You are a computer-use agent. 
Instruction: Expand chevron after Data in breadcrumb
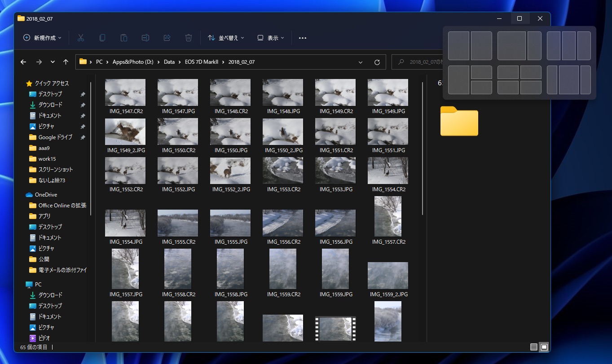coord(180,62)
